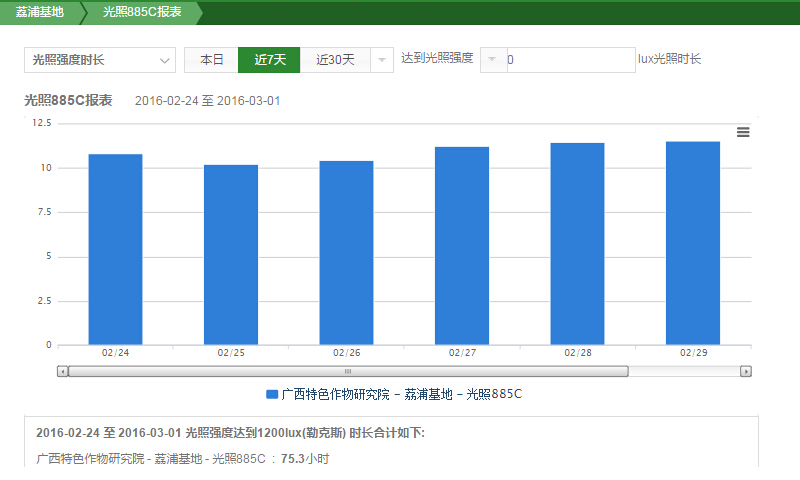The width and height of the screenshot is (800, 480).
Task: Select the 近30天 time range
Action: pyautogui.click(x=335, y=60)
